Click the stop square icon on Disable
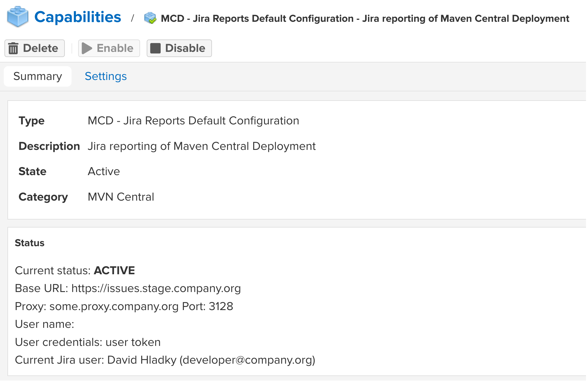588x382 pixels. [156, 48]
